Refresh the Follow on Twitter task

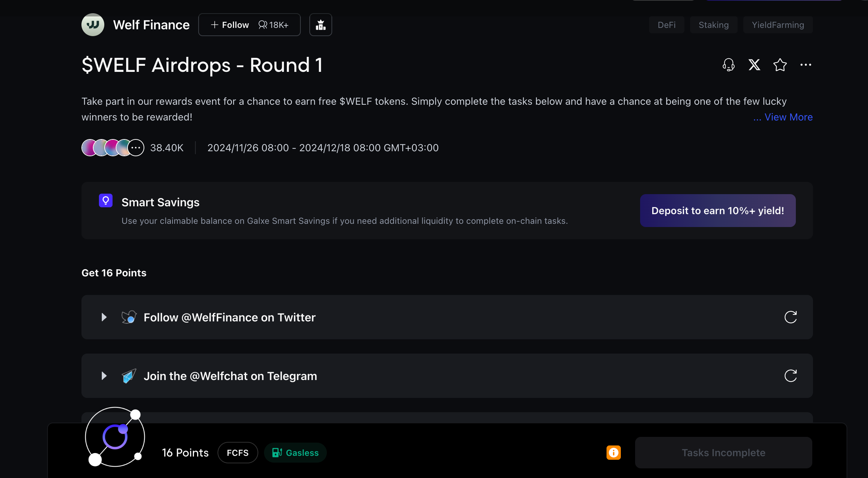[x=790, y=317]
